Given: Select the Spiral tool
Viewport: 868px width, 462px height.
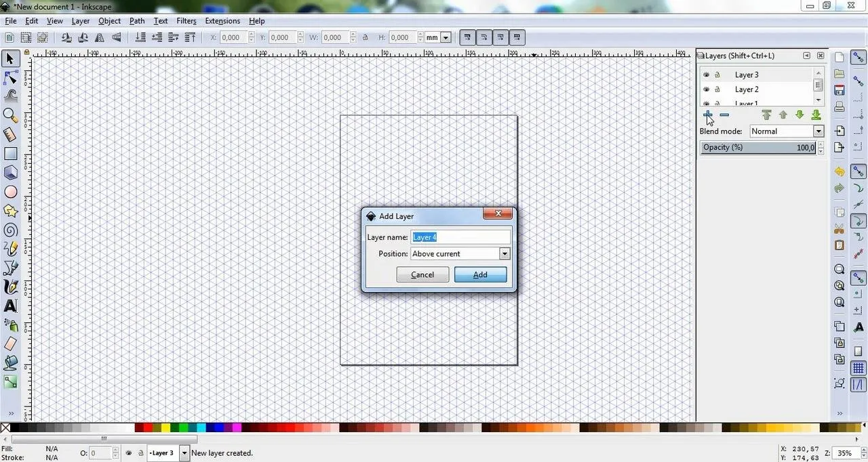Looking at the screenshot, I should [x=10, y=230].
